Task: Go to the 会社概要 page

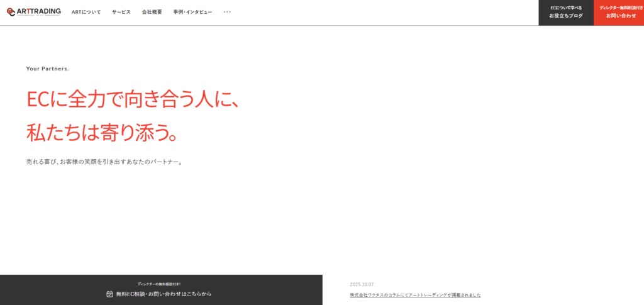Action: click(x=152, y=12)
